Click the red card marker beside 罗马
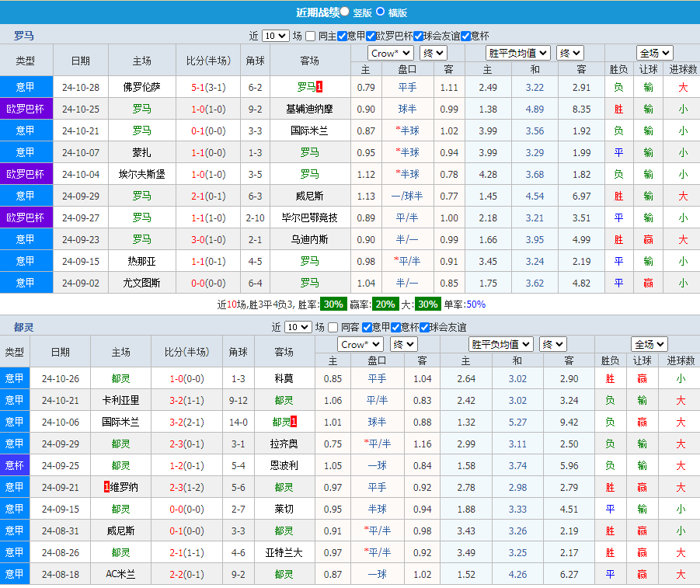This screenshot has width=700, height=588. pos(321,86)
